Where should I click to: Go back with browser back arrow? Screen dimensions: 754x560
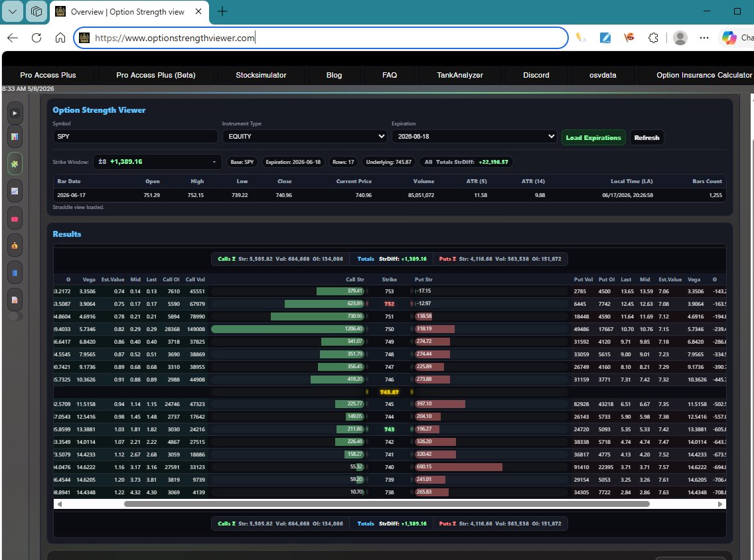pos(13,38)
